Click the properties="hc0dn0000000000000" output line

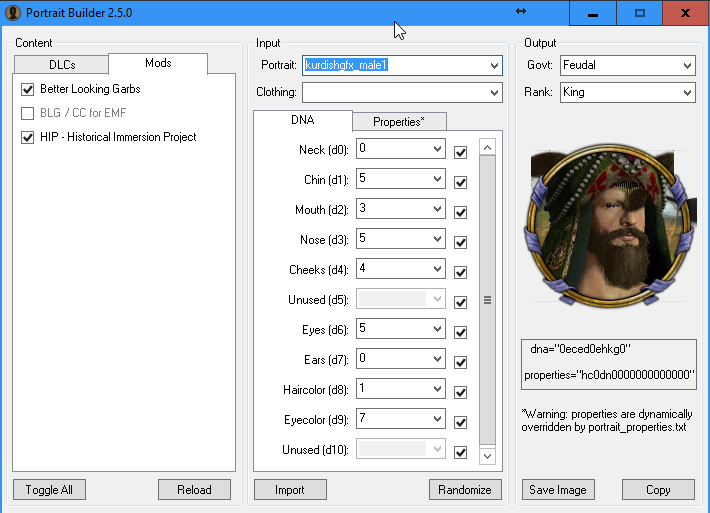pyautogui.click(x=609, y=375)
